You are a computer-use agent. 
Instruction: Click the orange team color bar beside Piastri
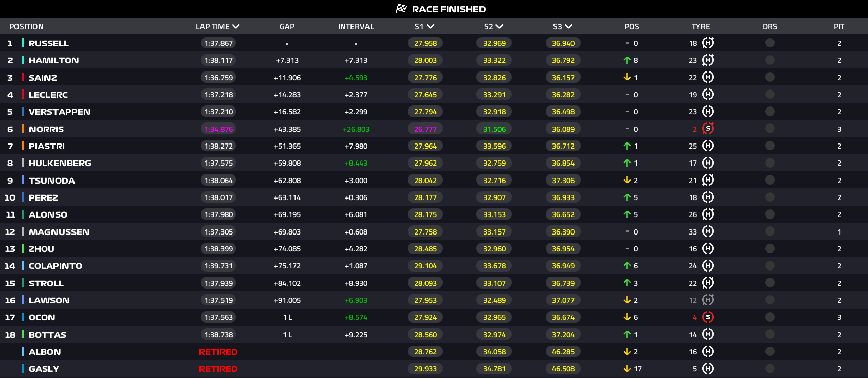(23, 146)
